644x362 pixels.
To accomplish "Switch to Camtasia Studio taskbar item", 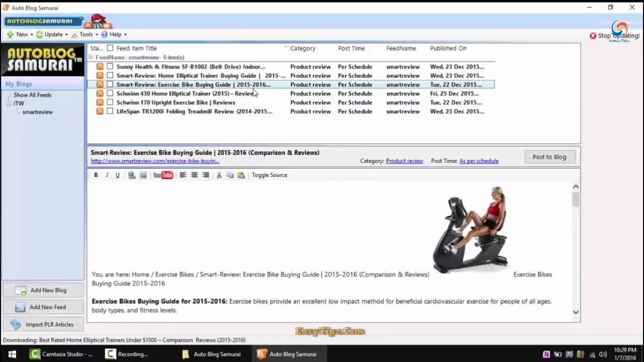I will tap(61, 354).
